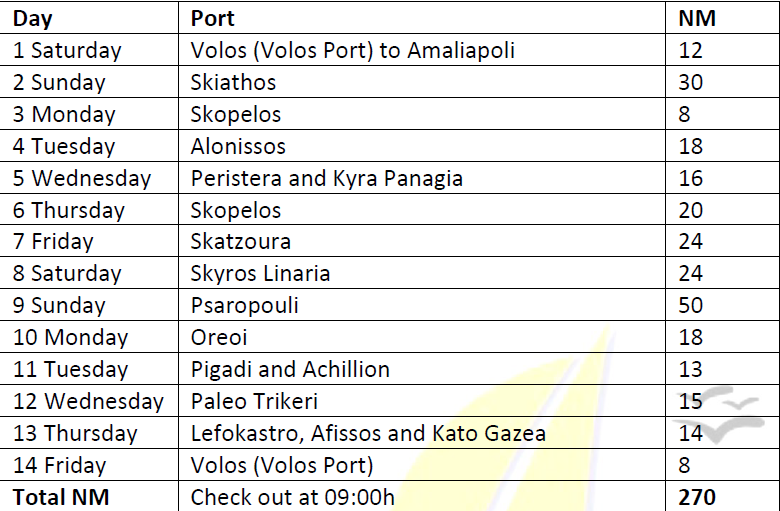Select the "Oreoi" port cell
Viewport: 780px width, 511px height.
pos(219,337)
